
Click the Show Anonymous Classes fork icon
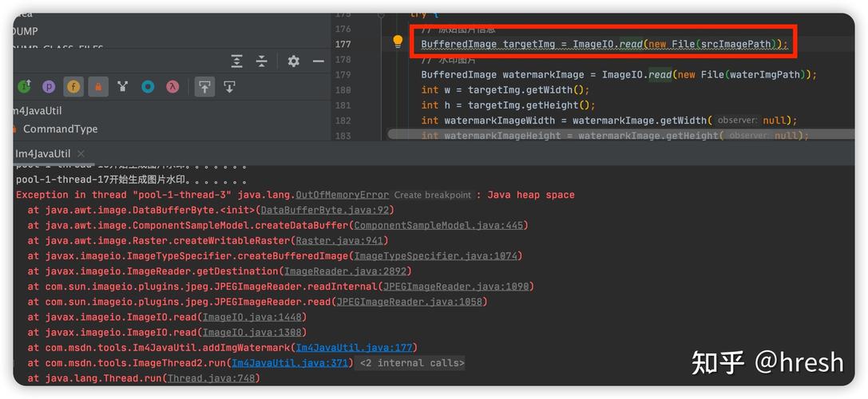[x=122, y=87]
